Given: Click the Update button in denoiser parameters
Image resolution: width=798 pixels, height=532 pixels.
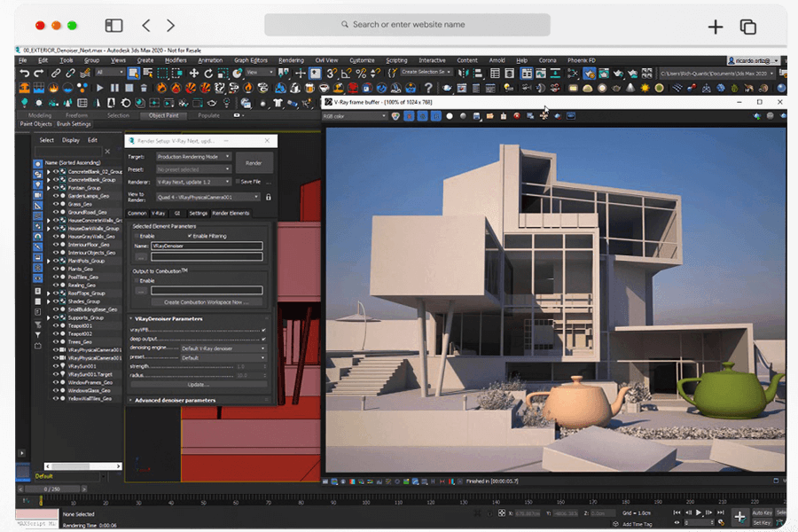Looking at the screenshot, I should (197, 384).
